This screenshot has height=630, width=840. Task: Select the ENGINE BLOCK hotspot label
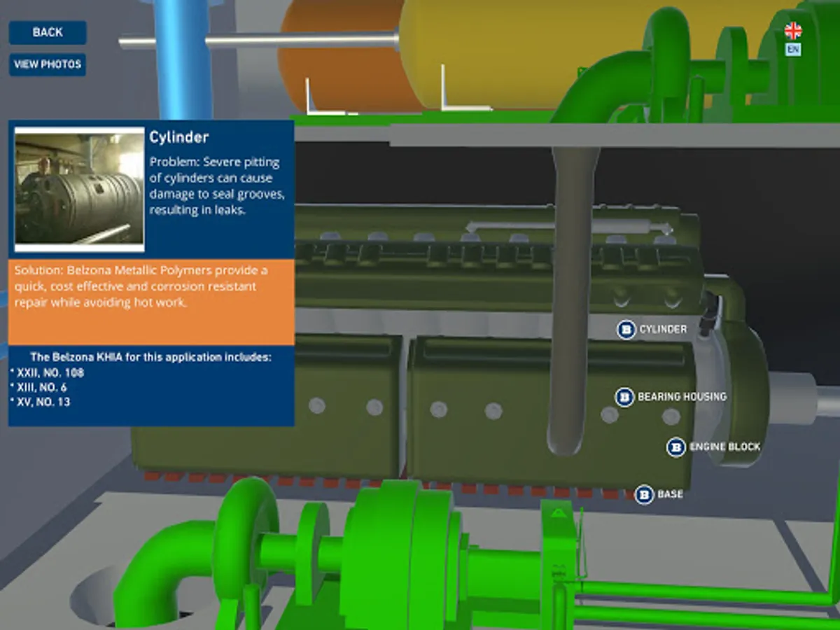[724, 447]
